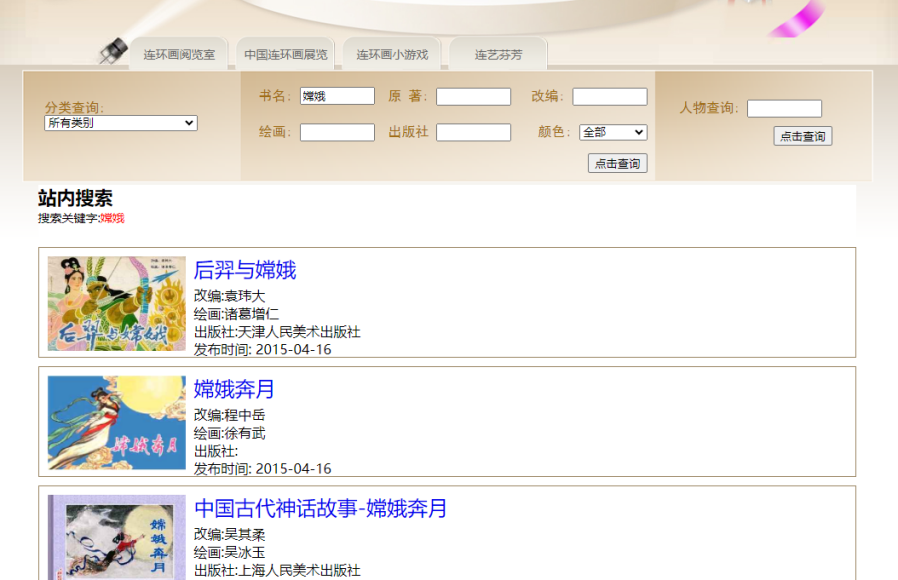
Task: Focus the 原著 text input
Action: point(473,97)
